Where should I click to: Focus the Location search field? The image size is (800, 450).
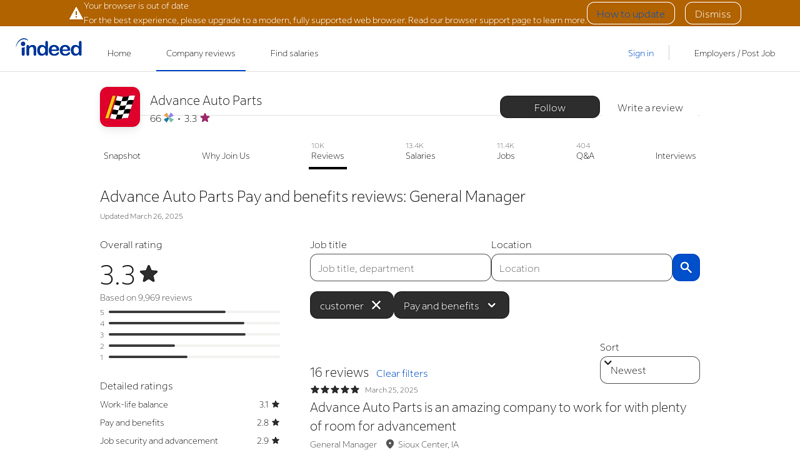[x=581, y=268]
